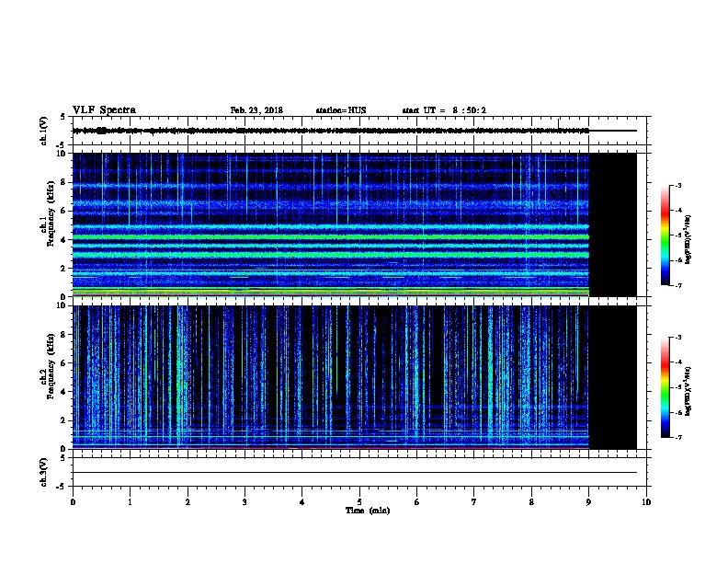Click the 'ch.3(V)' waveform axis label
Image resolution: width=728 pixels, height=563 pixels.
44,472
